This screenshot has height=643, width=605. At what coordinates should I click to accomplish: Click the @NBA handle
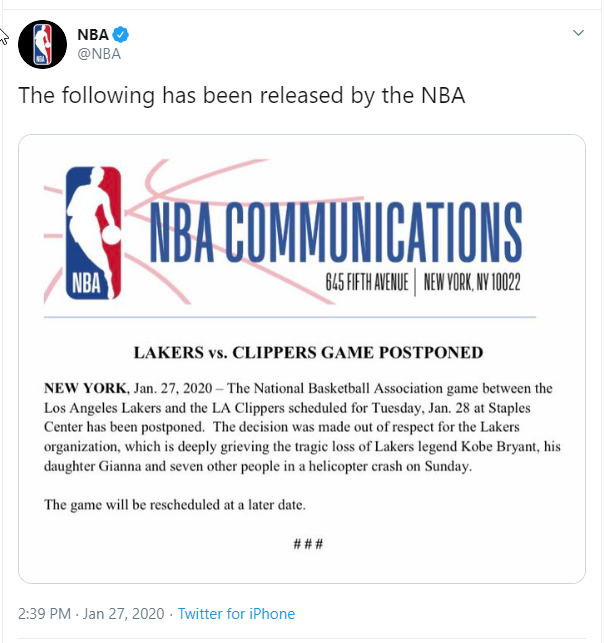(x=99, y=54)
